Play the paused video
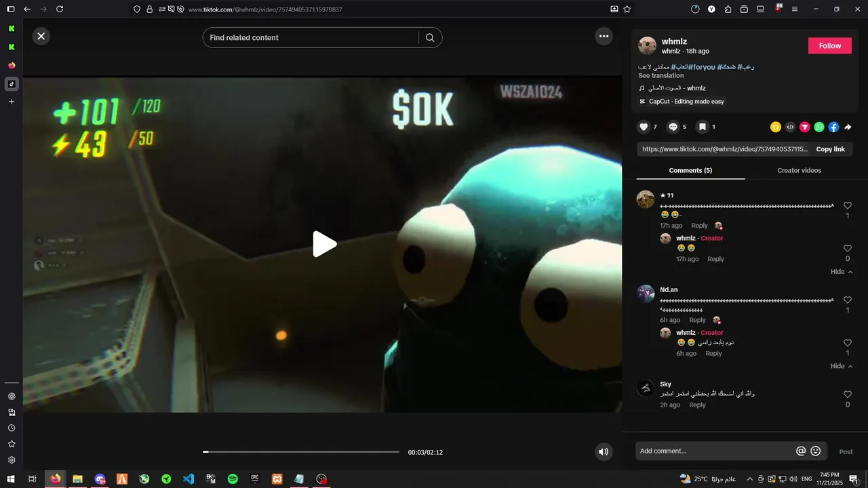The image size is (868, 488). pos(324,244)
